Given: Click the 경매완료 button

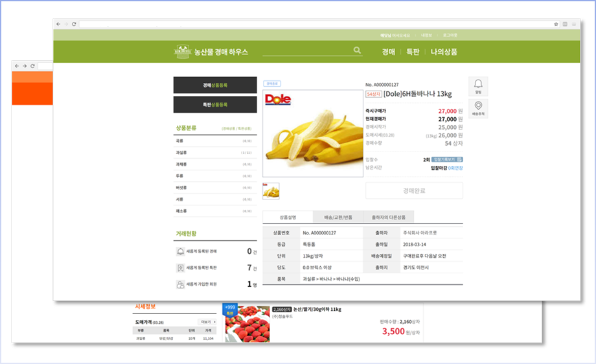Looking at the screenshot, I should [415, 190].
